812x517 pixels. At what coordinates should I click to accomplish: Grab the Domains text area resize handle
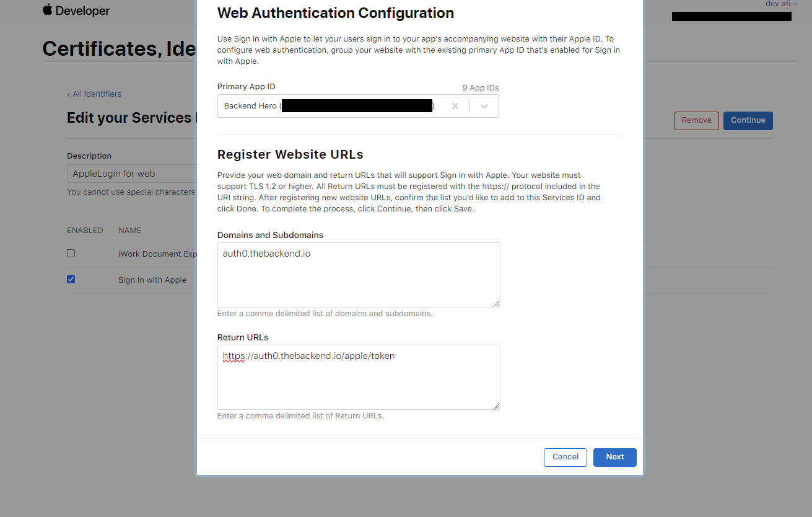(x=496, y=303)
